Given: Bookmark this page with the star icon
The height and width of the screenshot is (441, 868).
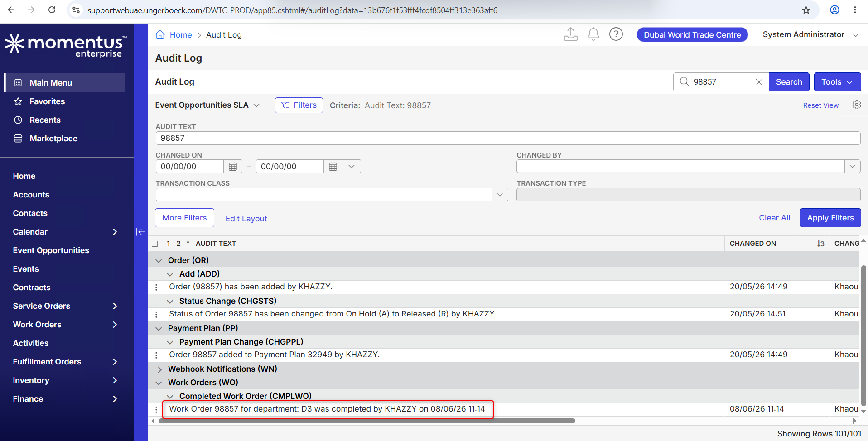Looking at the screenshot, I should pos(806,10).
